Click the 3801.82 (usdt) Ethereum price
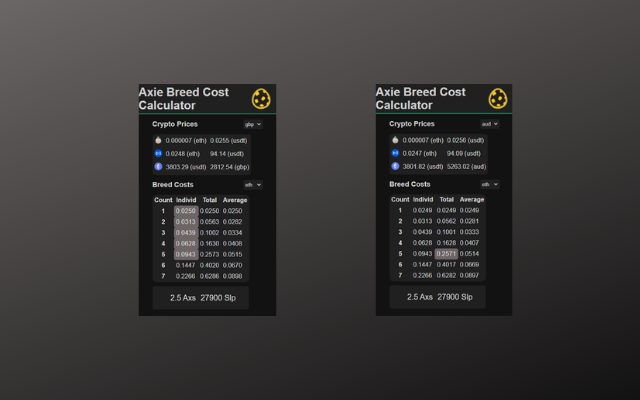Screen dimensions: 640x400 (422, 167)
